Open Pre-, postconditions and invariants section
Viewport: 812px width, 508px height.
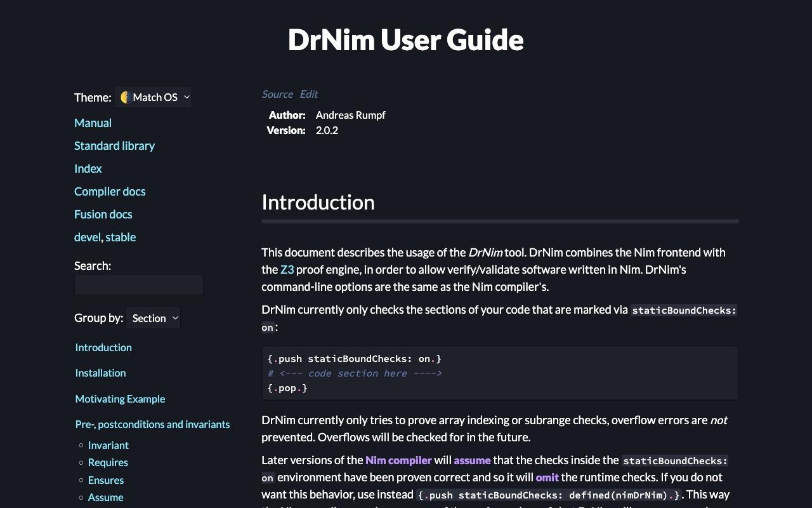click(x=152, y=424)
